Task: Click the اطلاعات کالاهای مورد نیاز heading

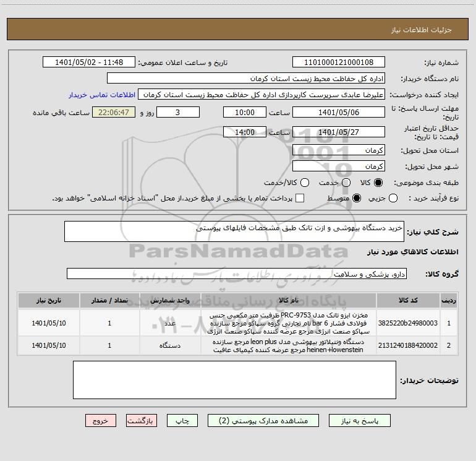Action: 412,252
